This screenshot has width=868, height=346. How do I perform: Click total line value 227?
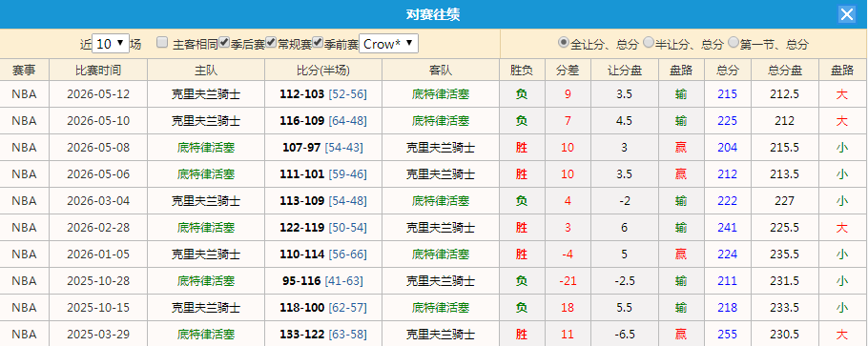coord(785,201)
